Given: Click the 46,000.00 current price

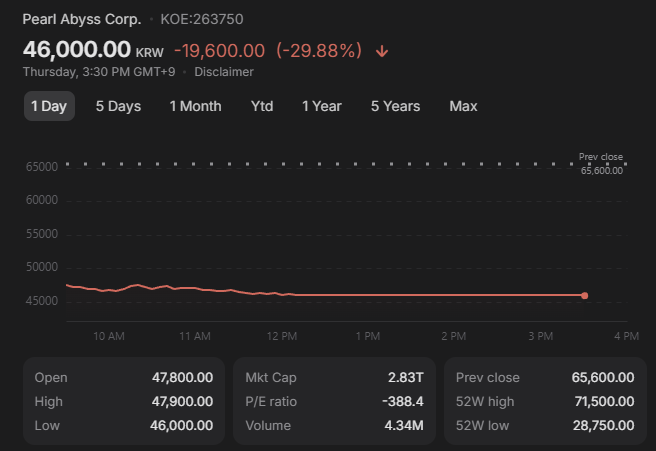Looking at the screenshot, I should (x=77, y=49).
